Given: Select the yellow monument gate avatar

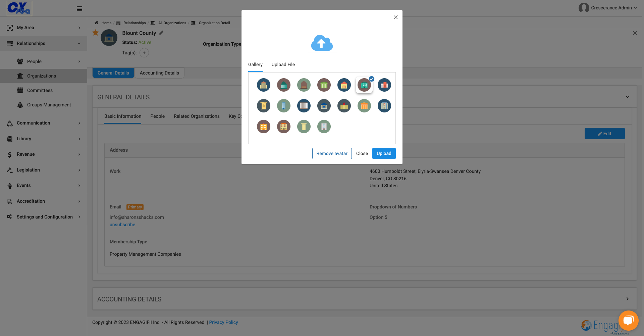Looking at the screenshot, I should (264, 106).
